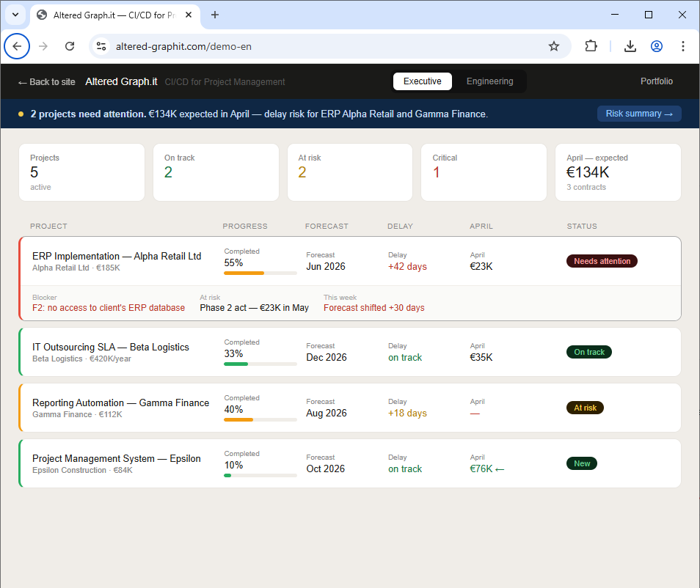Bookmark this page with the star icon
Image resolution: width=700 pixels, height=588 pixels.
click(x=553, y=46)
